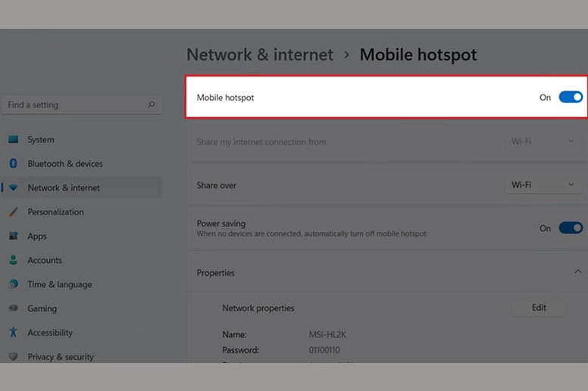Turn off the Mobile hotspot toggle
This screenshot has width=588, height=391.
click(571, 97)
